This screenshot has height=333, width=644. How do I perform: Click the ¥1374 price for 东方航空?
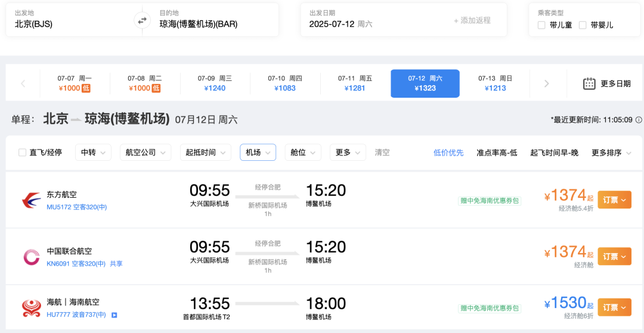568,195
